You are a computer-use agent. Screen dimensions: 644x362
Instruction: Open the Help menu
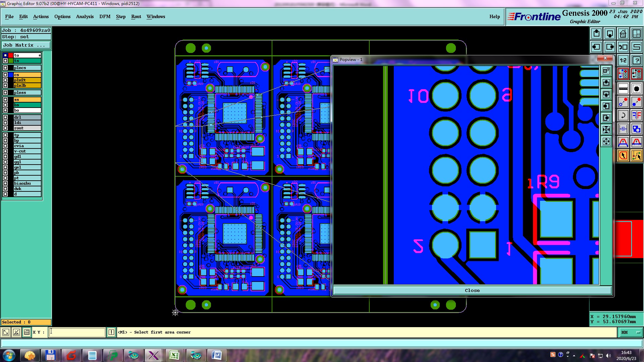pos(494,16)
